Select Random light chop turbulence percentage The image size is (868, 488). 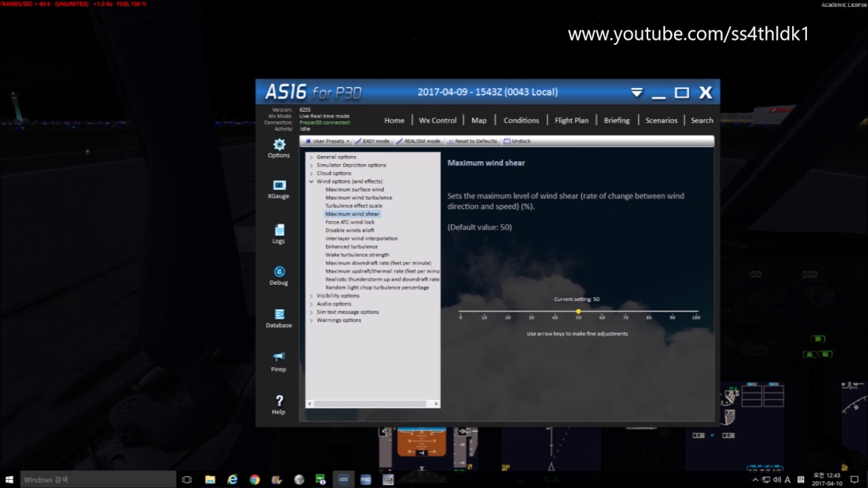(x=376, y=287)
